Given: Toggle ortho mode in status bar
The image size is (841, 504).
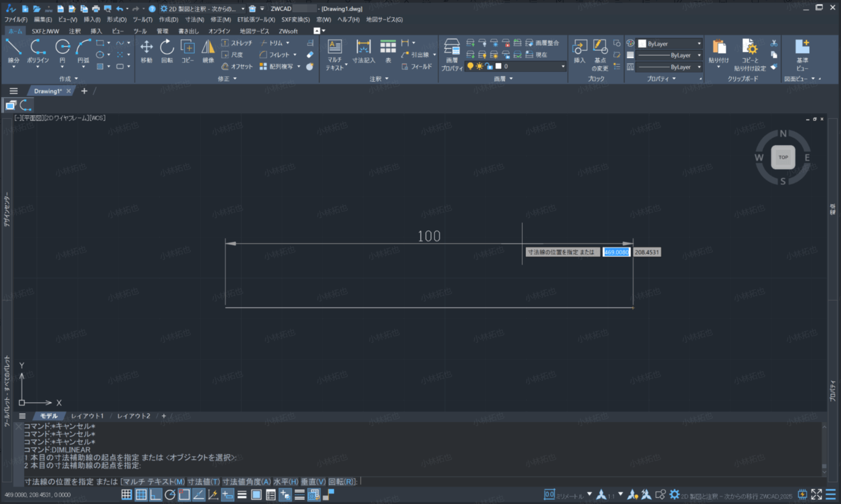Looking at the screenshot, I should [x=155, y=494].
